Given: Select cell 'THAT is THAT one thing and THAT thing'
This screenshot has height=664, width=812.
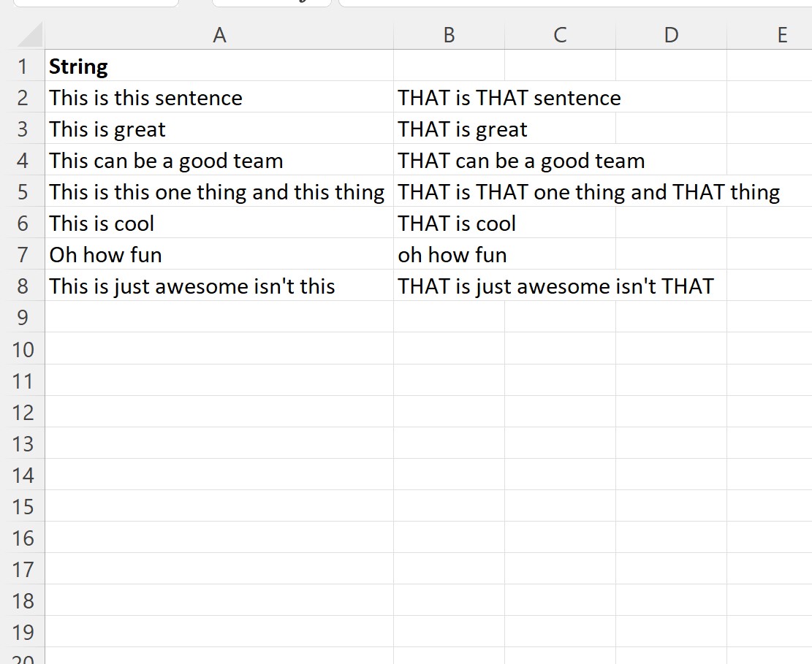Looking at the screenshot, I should tap(449, 191).
